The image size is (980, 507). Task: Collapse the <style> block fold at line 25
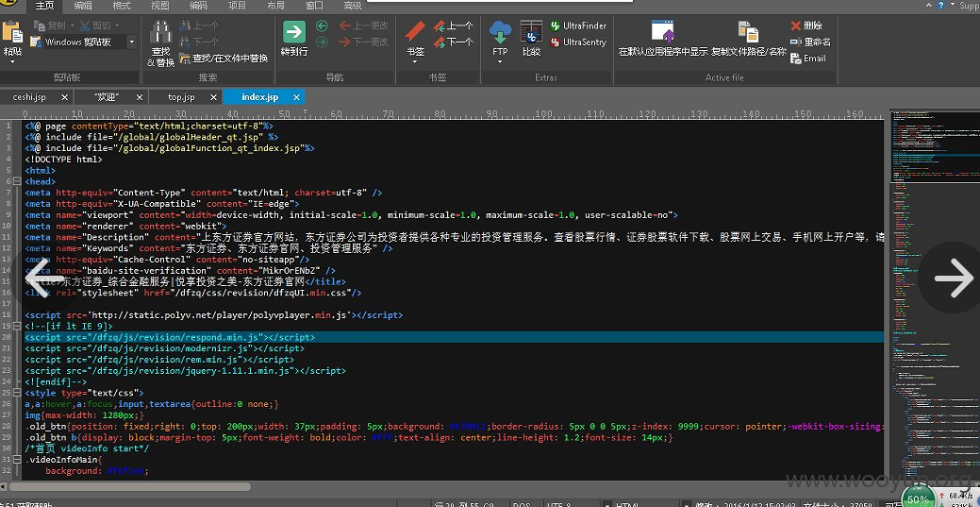[17, 393]
